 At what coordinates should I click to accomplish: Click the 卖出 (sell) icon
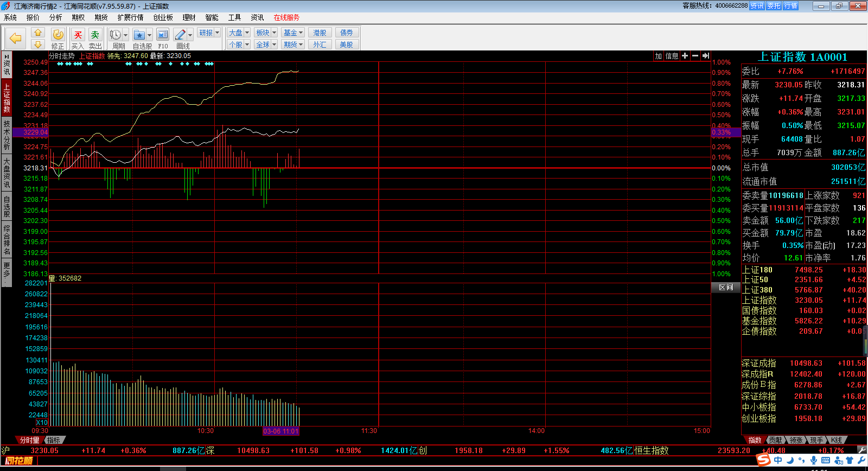point(95,35)
